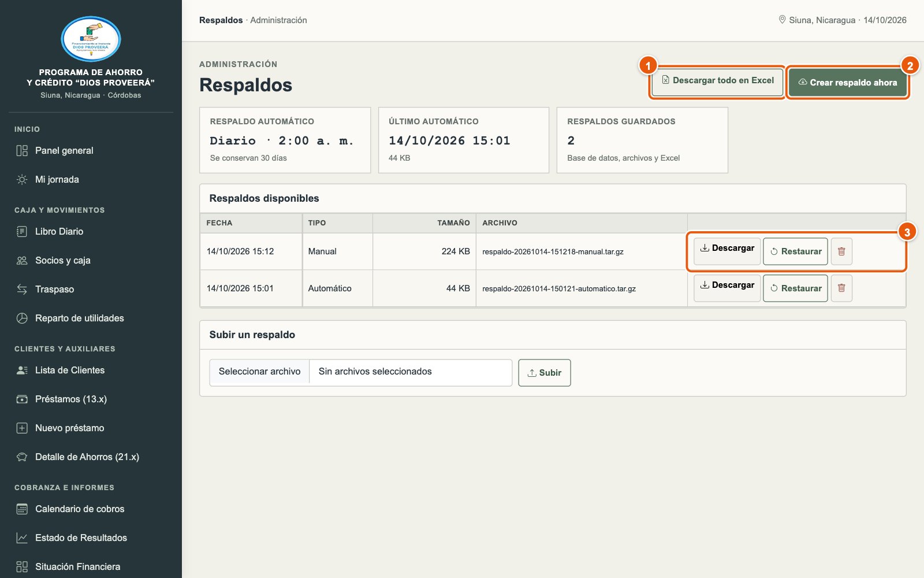Image resolution: width=924 pixels, height=578 pixels.
Task: Click the location pin icon by Siuna
Action: pyautogui.click(x=782, y=20)
